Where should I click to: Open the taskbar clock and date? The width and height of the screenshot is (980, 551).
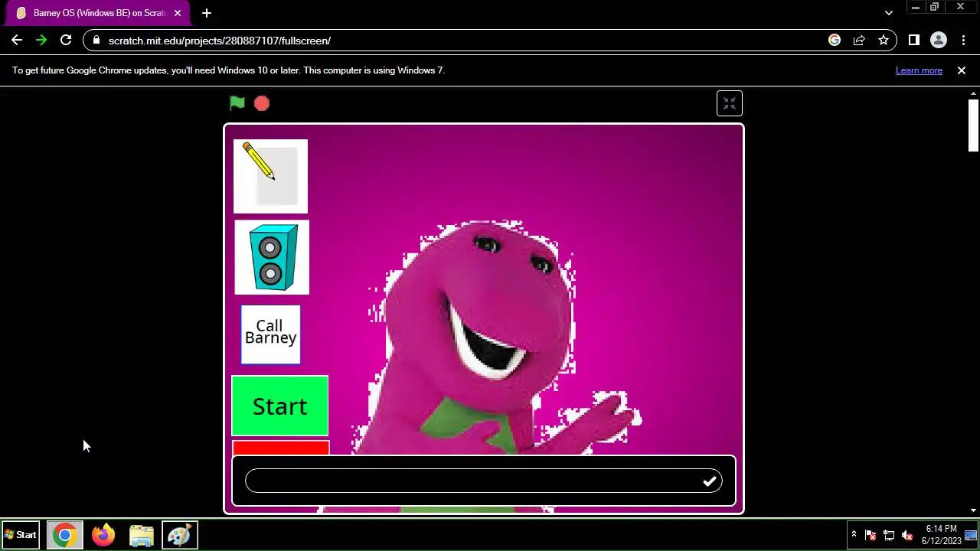[941, 535]
